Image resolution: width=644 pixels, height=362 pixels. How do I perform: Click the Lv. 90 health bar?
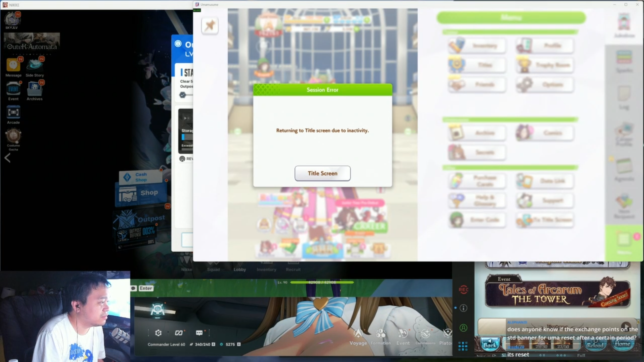click(x=322, y=282)
